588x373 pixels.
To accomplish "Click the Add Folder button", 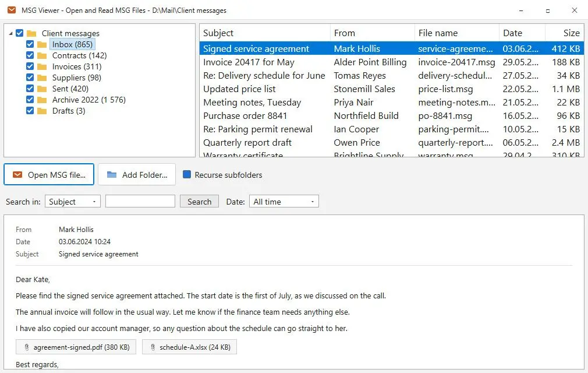I will point(137,174).
